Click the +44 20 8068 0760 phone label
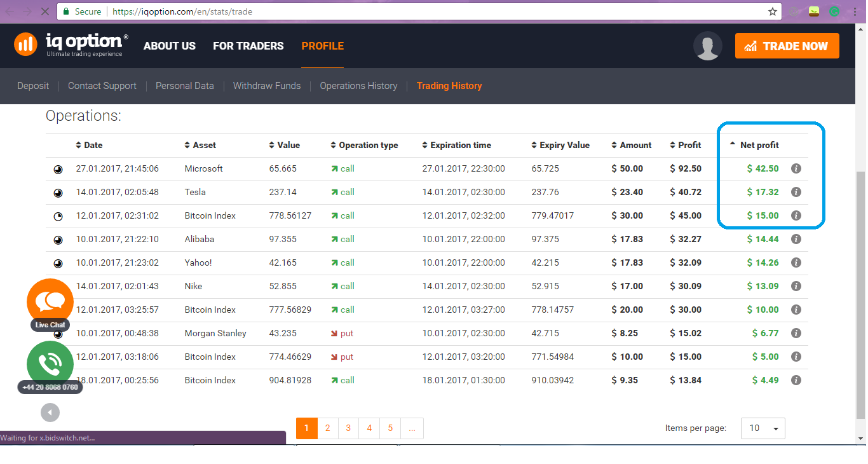Screen dimensions: 868x464 [x=50, y=387]
